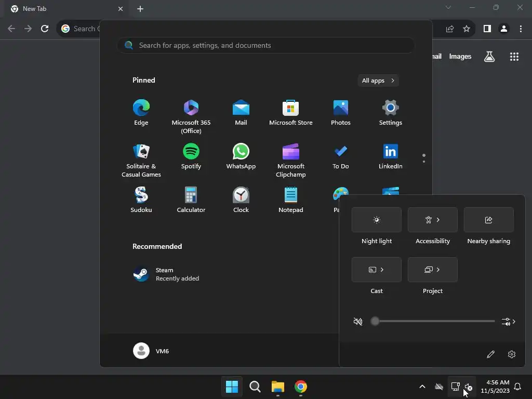This screenshot has width=532, height=399.
Task: Open the Spotify pinned app
Action: click(x=191, y=157)
